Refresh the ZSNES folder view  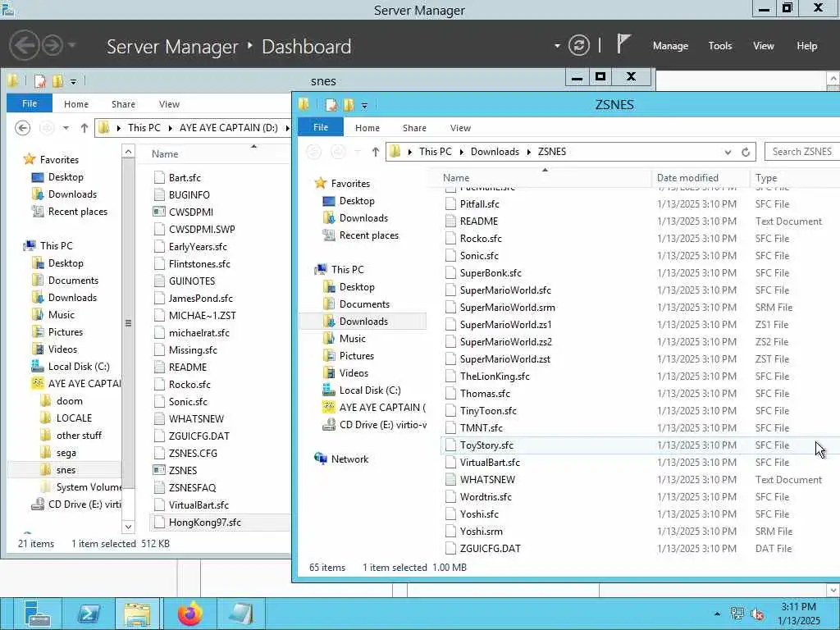coord(745,152)
